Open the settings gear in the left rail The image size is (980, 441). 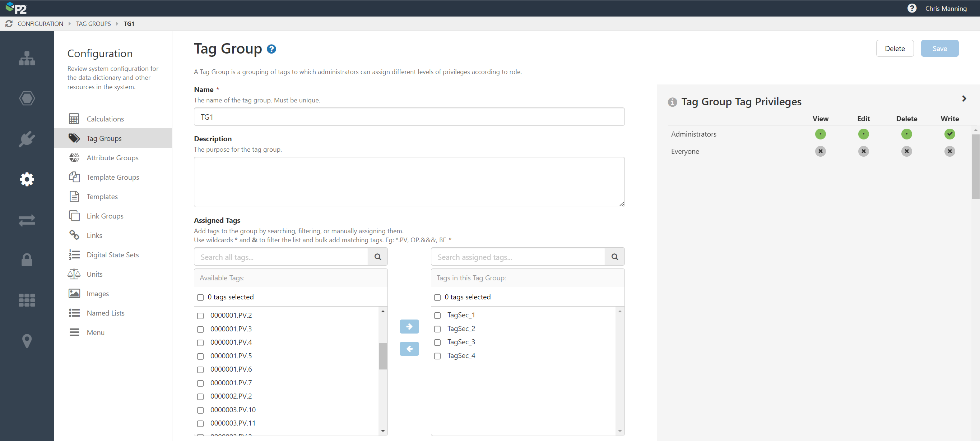(x=27, y=179)
